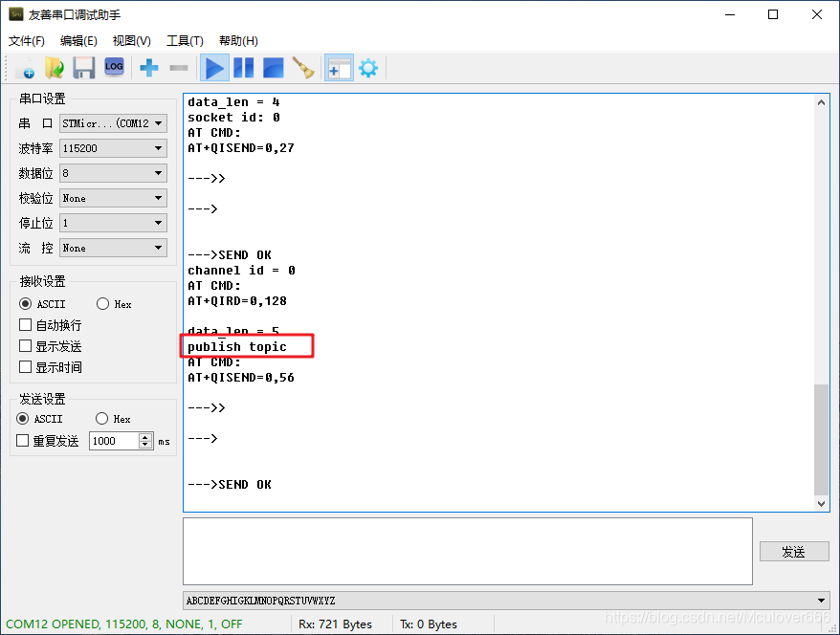
Task: Select the Open Log File icon
Action: pyautogui.click(x=55, y=67)
